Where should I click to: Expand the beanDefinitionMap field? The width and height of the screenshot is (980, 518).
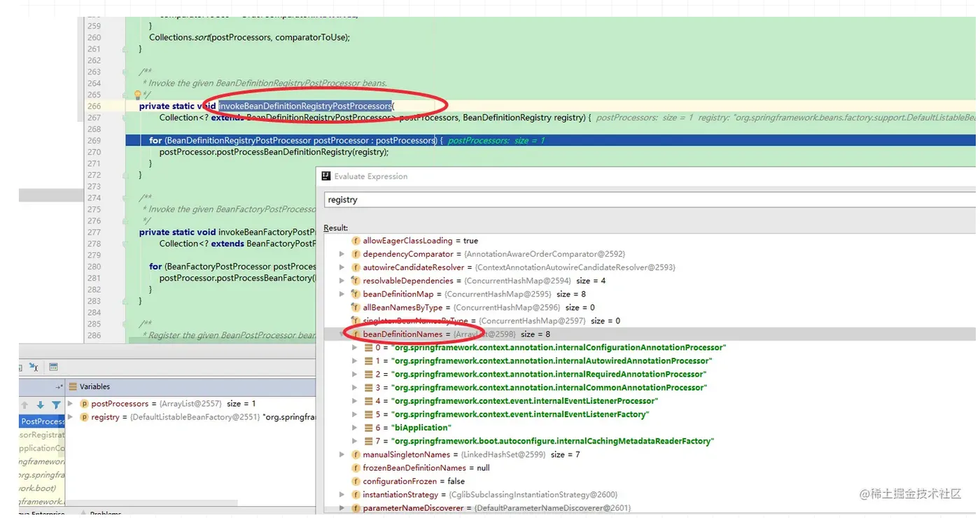pyautogui.click(x=342, y=294)
